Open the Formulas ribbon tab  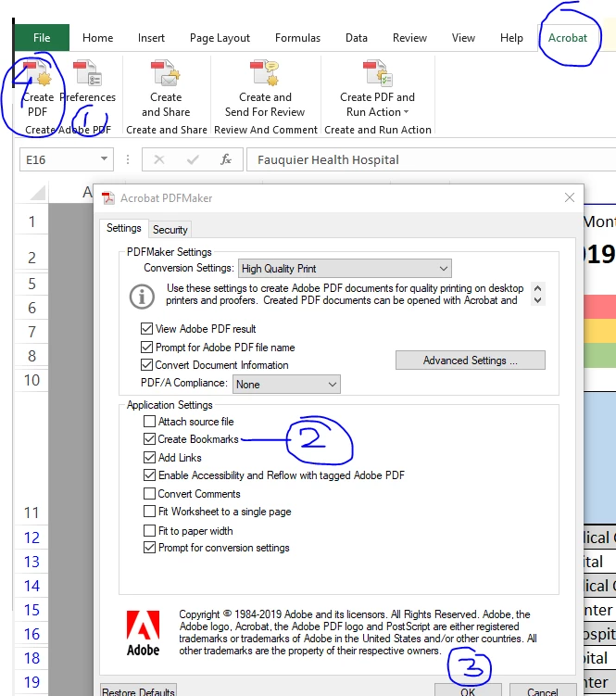297,38
